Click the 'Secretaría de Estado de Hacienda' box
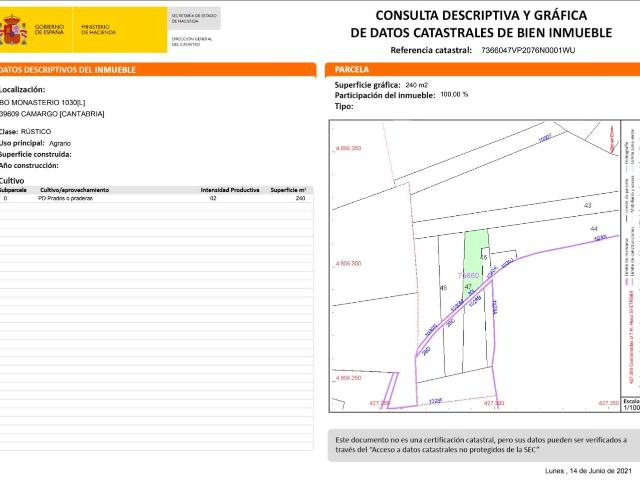 coord(194,18)
